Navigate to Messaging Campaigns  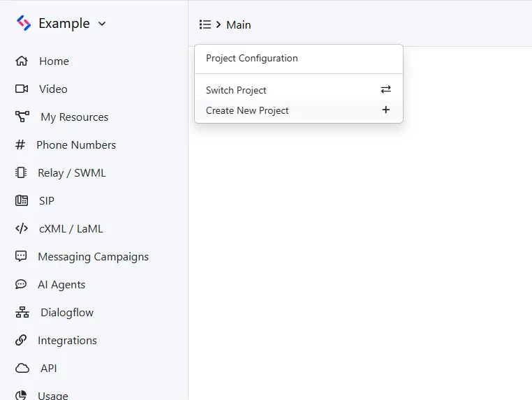(x=93, y=257)
